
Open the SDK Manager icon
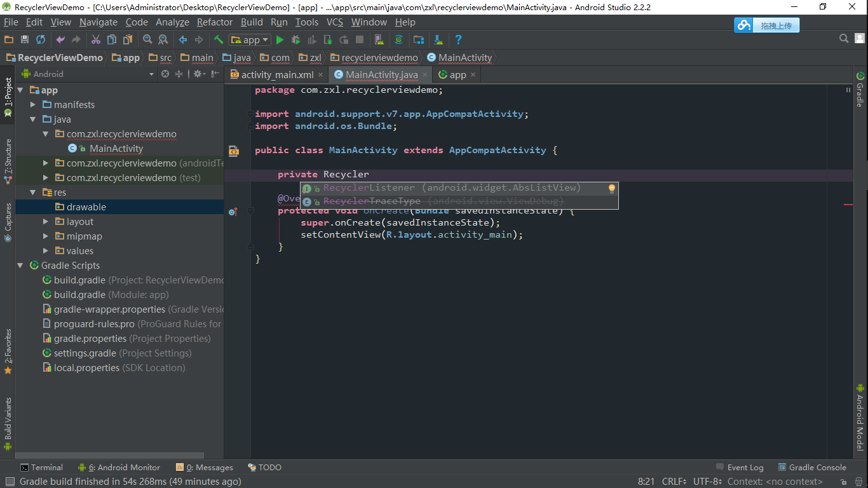click(438, 39)
